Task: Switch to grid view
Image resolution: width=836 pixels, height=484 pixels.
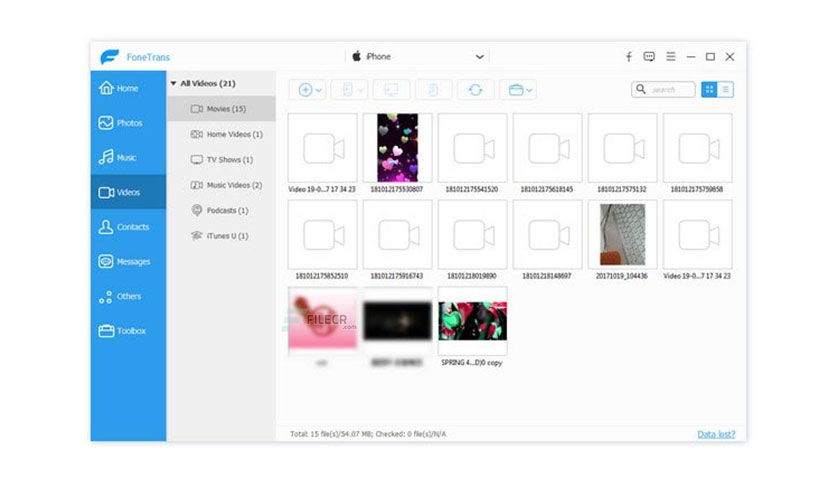Action: coord(709,90)
